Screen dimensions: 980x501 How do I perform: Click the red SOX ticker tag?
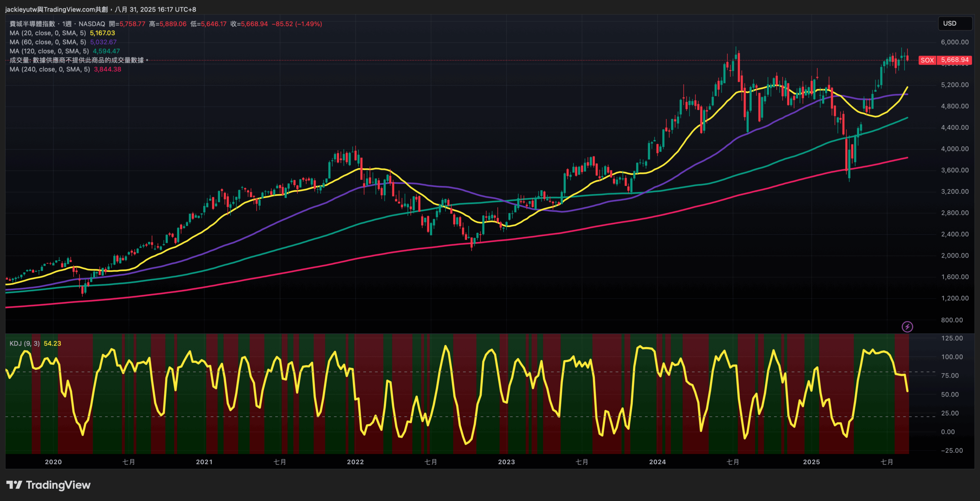pos(927,60)
